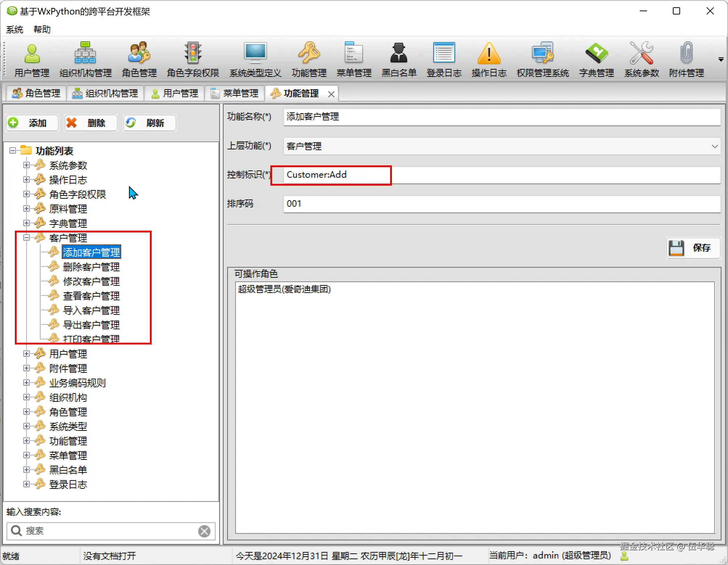
Task: Clear the search box with X icon
Action: point(204,531)
